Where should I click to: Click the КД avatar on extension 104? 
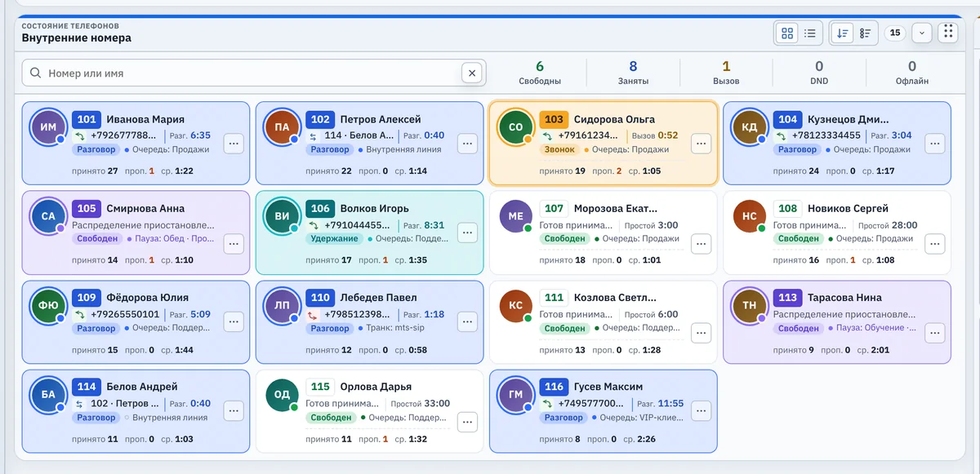(x=749, y=127)
